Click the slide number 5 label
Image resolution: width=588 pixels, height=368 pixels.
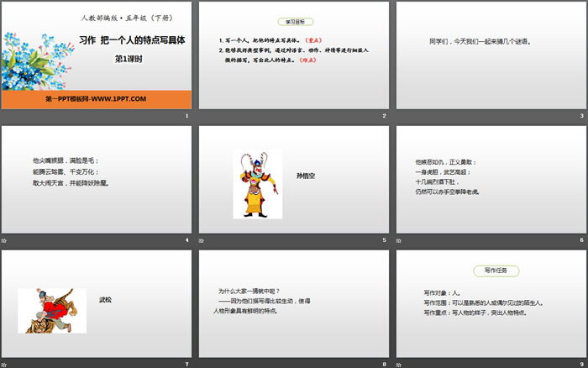coord(384,240)
